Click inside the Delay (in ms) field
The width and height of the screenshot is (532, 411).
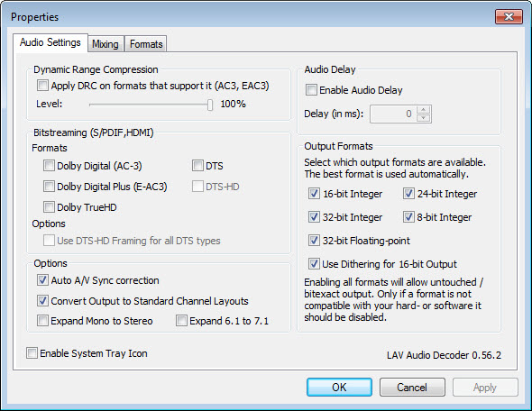pos(393,114)
